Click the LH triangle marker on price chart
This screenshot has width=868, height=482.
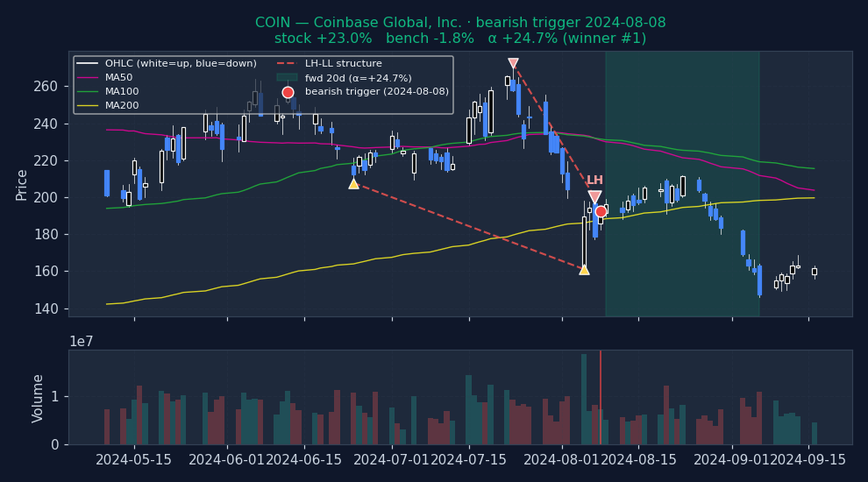click(594, 197)
